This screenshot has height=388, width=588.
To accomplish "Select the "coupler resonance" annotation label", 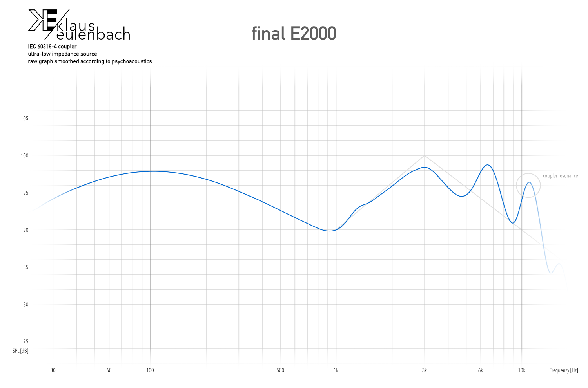I will (x=560, y=176).
